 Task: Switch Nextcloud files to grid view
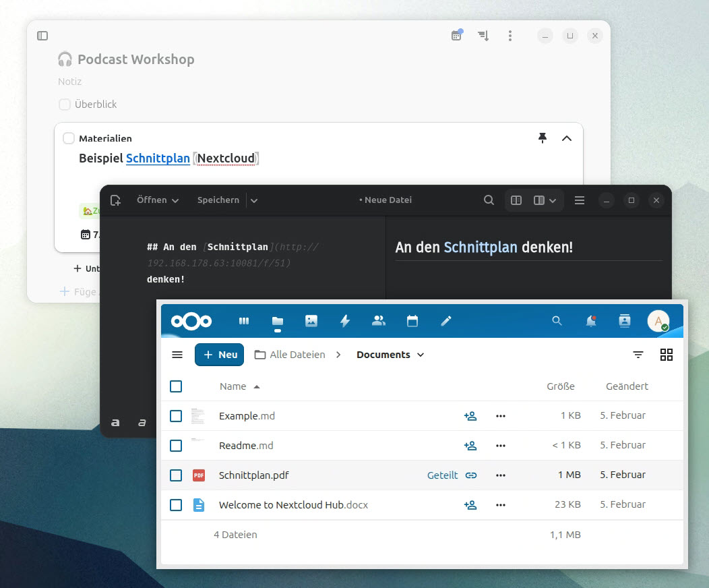pyautogui.click(x=667, y=355)
